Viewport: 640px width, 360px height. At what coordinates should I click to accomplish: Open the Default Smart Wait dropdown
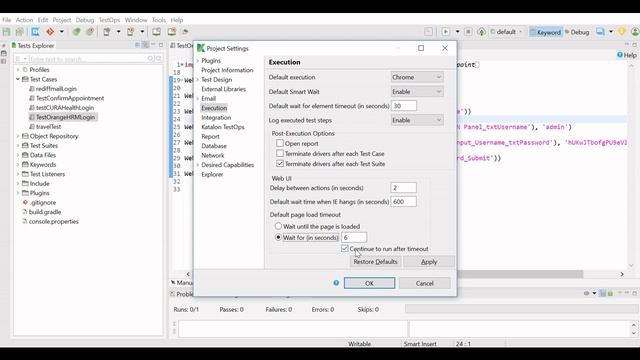click(x=417, y=92)
